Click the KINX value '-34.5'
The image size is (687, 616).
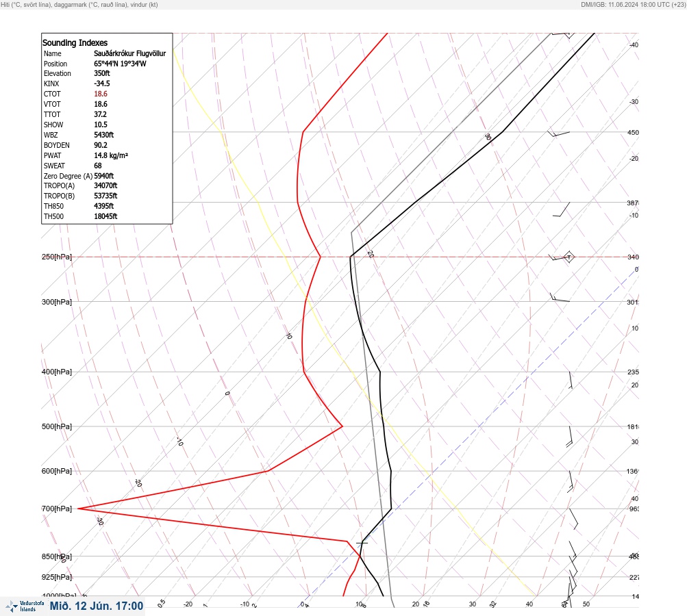(102, 84)
